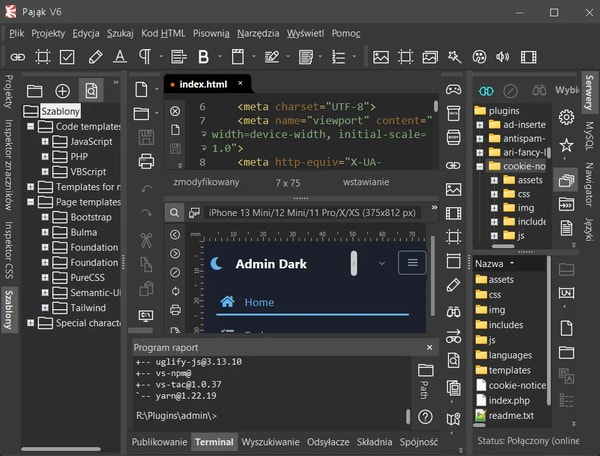Viewport: 600px width, 456px height.
Task: Click the Admin Dark preview title
Action: click(271, 264)
